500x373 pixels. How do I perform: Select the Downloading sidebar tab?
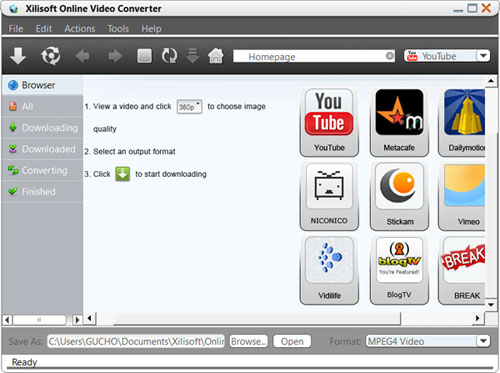click(42, 128)
